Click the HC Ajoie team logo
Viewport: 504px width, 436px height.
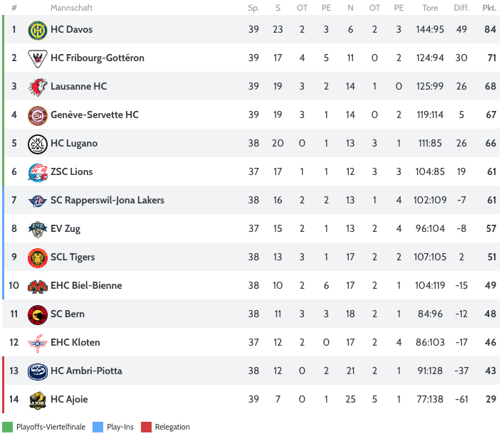(x=37, y=400)
